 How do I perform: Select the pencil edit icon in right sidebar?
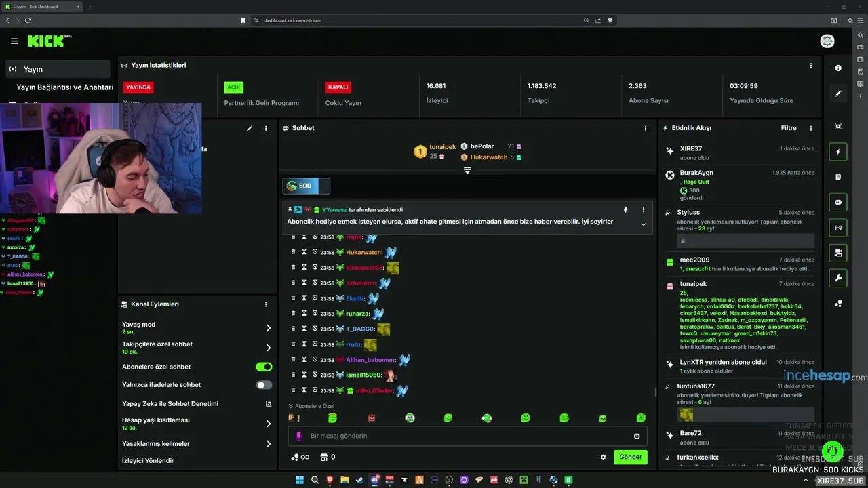tap(838, 94)
